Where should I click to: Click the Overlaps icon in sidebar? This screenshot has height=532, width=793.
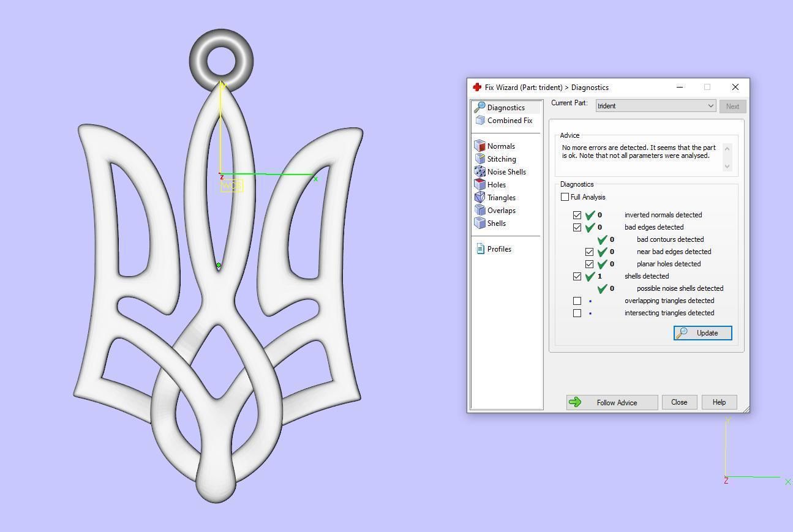click(x=480, y=211)
